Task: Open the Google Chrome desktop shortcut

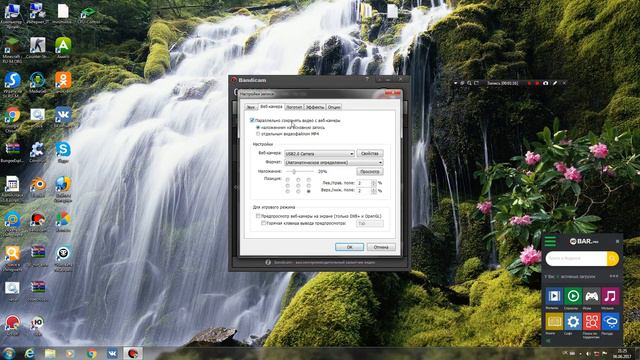Action: [x=12, y=118]
